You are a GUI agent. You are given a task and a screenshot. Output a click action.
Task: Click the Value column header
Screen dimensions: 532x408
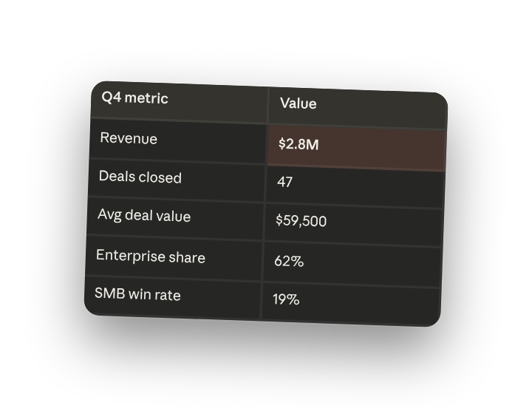point(358,106)
